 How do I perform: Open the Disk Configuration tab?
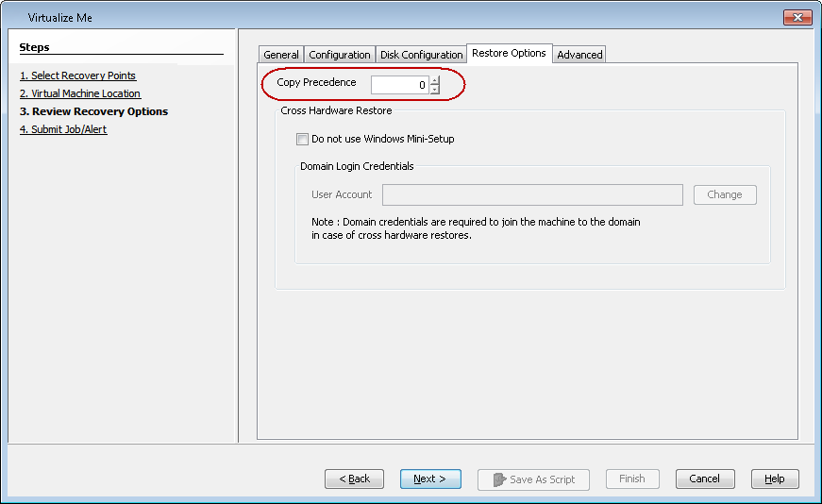(421, 55)
